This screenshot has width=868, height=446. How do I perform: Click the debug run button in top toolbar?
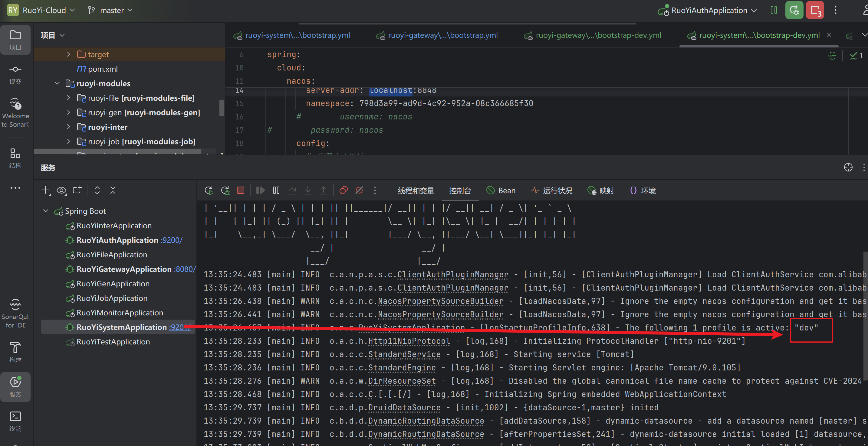pos(794,10)
